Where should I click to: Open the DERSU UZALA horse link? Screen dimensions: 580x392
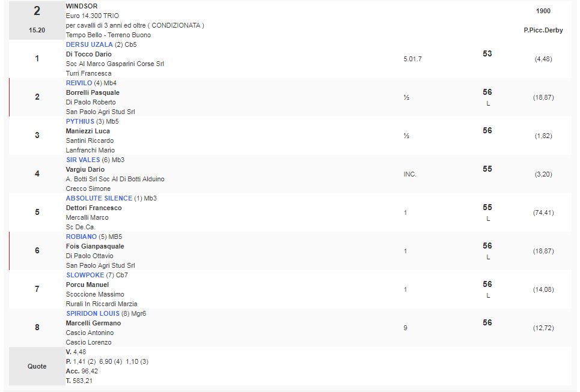(x=89, y=44)
